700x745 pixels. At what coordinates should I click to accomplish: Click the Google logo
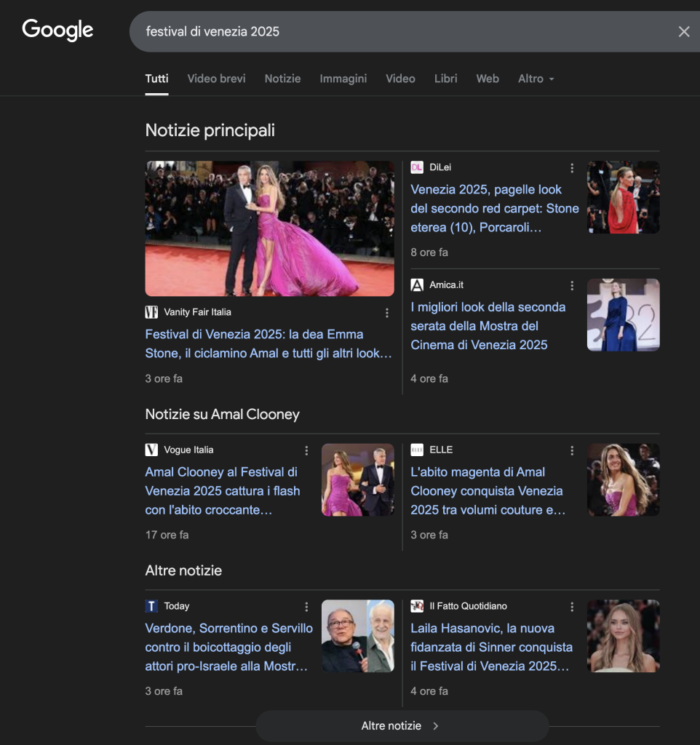(x=57, y=31)
